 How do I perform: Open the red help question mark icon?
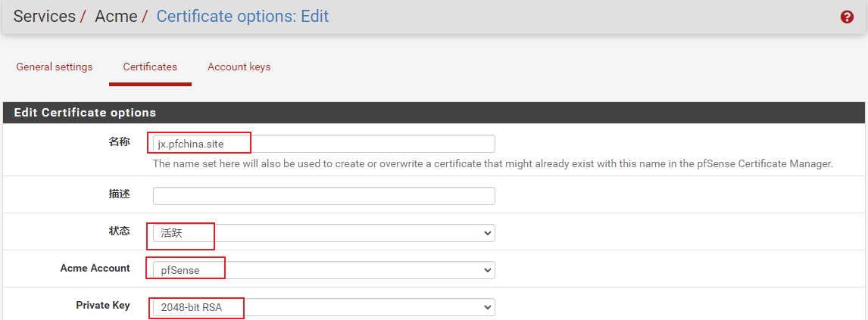pos(847,17)
